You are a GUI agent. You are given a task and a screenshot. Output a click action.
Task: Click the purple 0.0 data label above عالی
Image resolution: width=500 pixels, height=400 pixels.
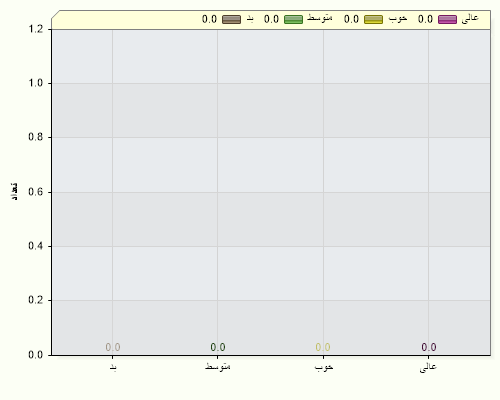429,347
